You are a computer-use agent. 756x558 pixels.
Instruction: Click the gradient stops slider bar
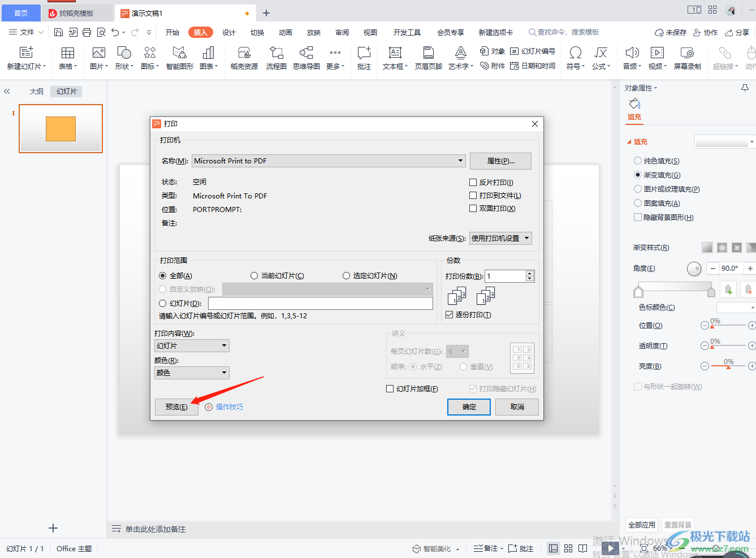click(x=675, y=288)
